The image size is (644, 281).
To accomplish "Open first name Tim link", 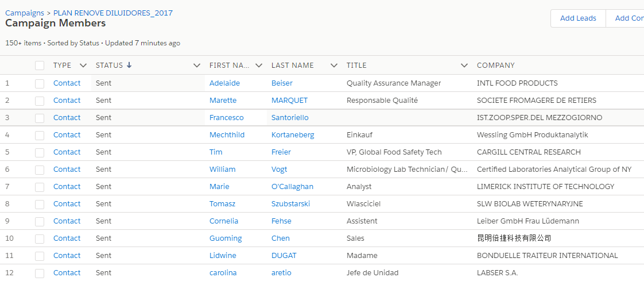I will pyautogui.click(x=216, y=152).
